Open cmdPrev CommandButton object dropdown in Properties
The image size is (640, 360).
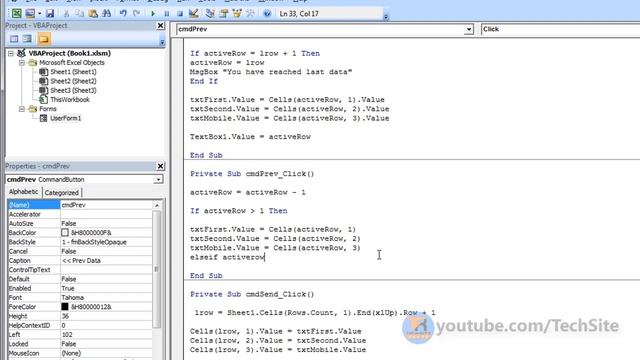pos(158,180)
